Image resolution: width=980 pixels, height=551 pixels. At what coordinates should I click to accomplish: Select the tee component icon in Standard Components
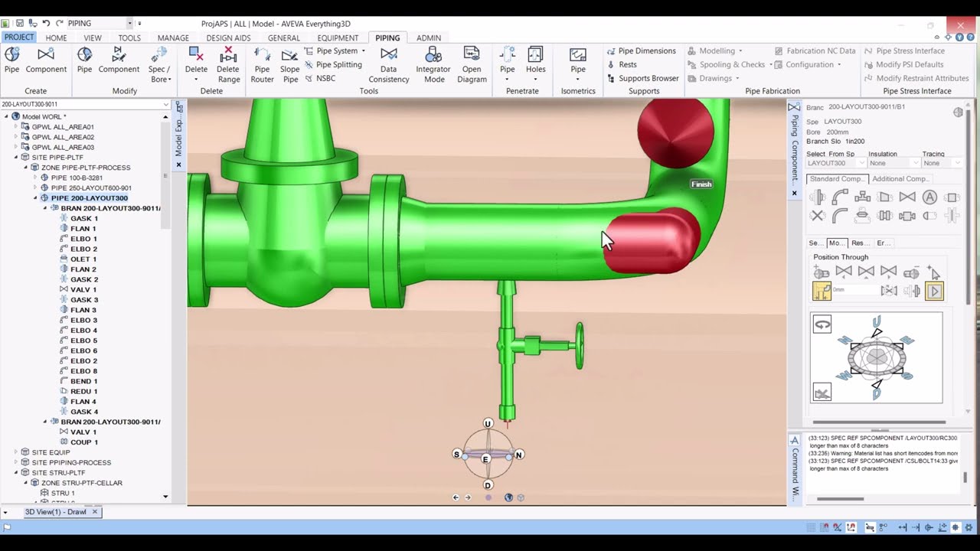[x=862, y=197]
